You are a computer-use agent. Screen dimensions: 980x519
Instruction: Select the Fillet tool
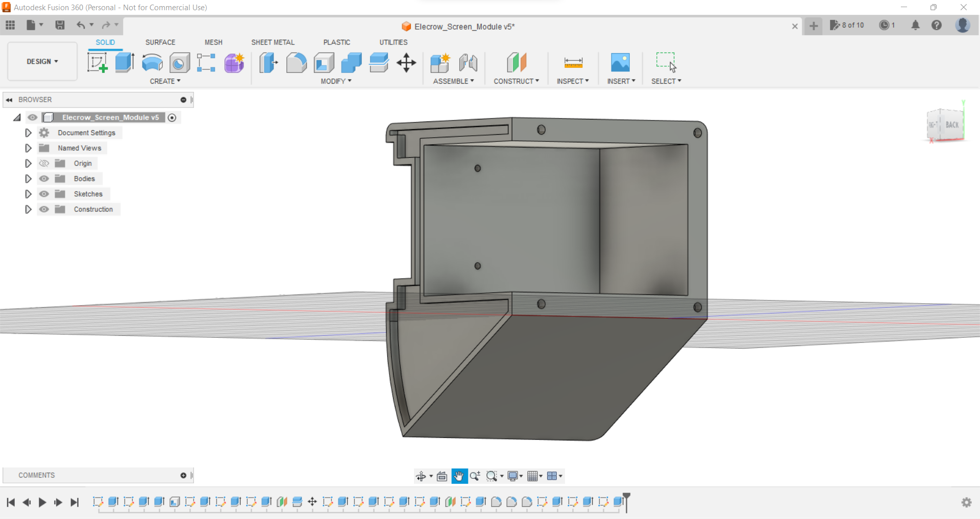(x=296, y=62)
